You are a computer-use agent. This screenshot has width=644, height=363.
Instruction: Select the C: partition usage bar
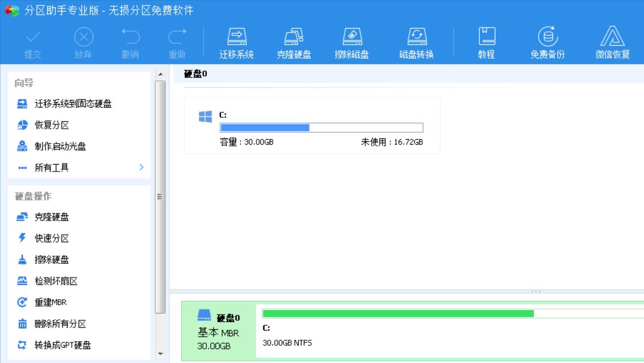pos(321,127)
